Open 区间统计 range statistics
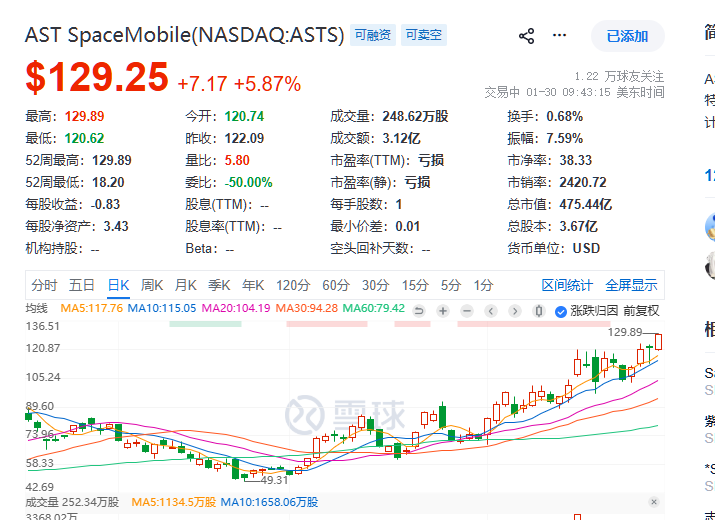The height and width of the screenshot is (520, 715). [567, 286]
